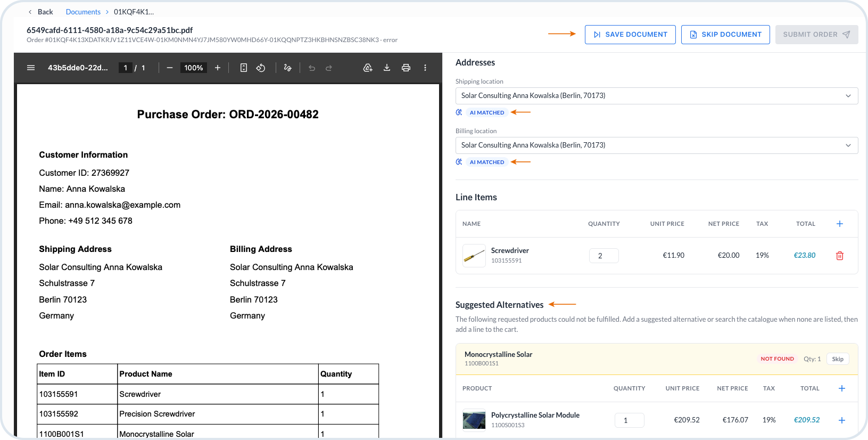Click the Screwdriver total €23.80
Viewport: 868px width, 440px height.
point(805,256)
